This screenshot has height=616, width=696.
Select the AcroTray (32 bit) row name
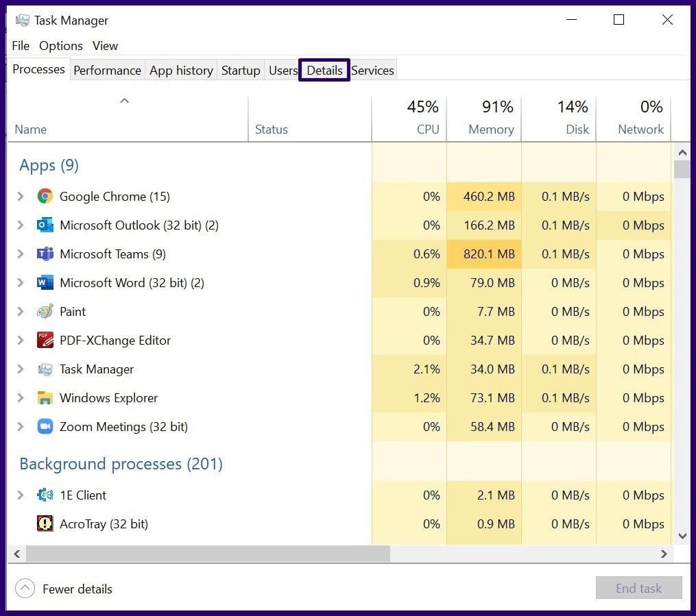[104, 524]
